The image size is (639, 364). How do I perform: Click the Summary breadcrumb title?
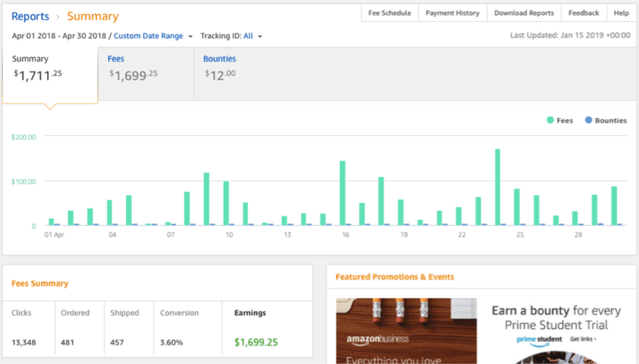tap(93, 16)
